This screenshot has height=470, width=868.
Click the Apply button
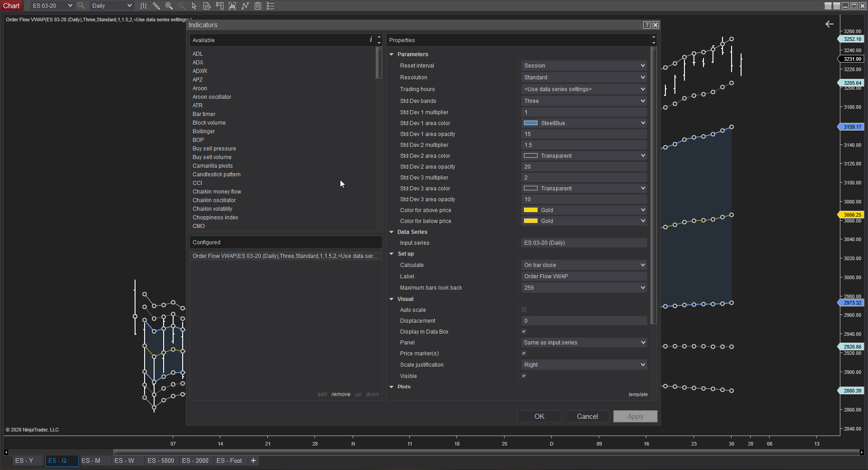(x=635, y=417)
